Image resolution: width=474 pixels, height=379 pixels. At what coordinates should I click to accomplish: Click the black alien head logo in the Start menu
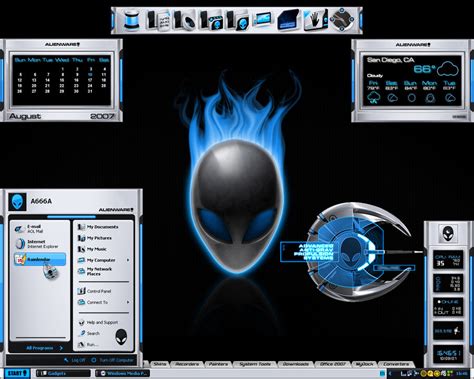tap(121, 337)
